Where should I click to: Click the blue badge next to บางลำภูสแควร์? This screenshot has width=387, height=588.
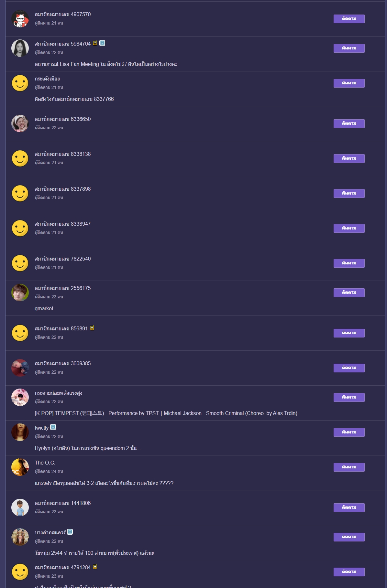(70, 532)
